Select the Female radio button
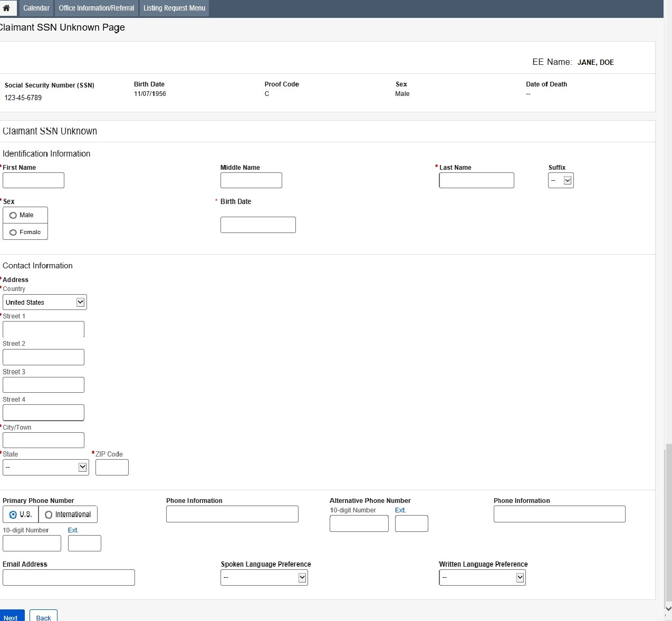 coord(13,232)
